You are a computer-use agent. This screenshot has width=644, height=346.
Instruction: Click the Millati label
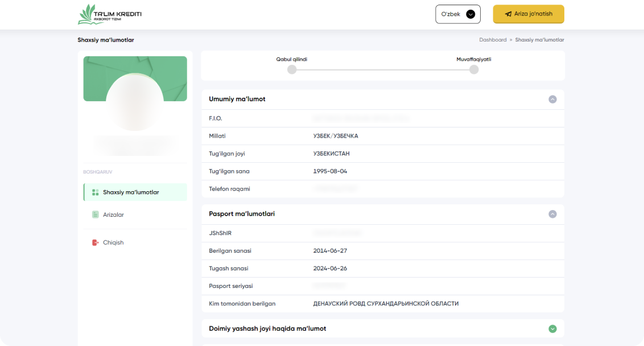[217, 136]
